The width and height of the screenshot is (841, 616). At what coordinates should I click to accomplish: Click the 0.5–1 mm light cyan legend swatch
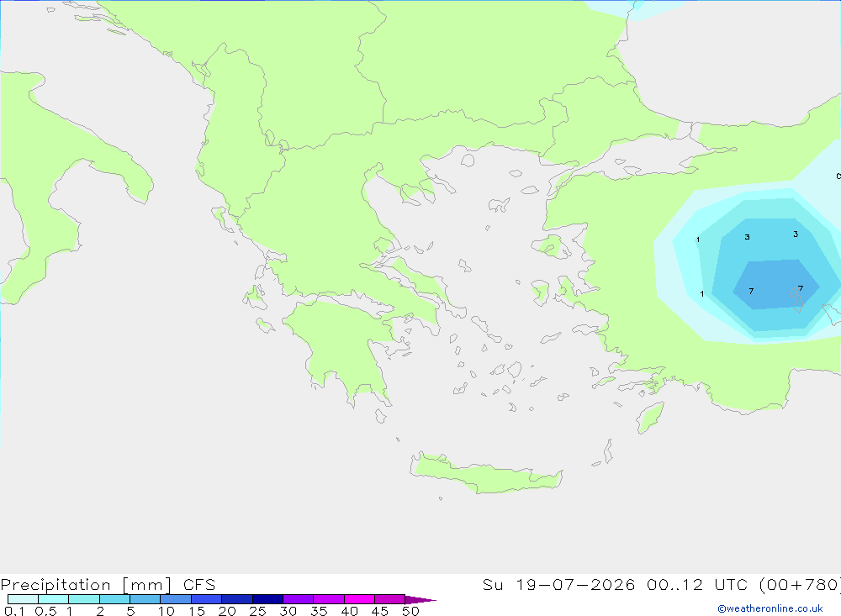click(54, 599)
